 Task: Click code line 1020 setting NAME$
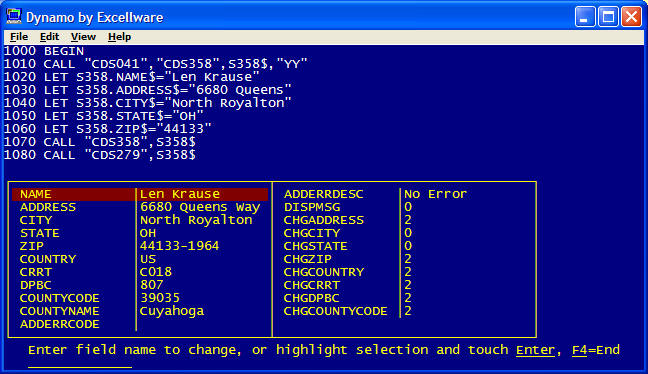point(131,77)
